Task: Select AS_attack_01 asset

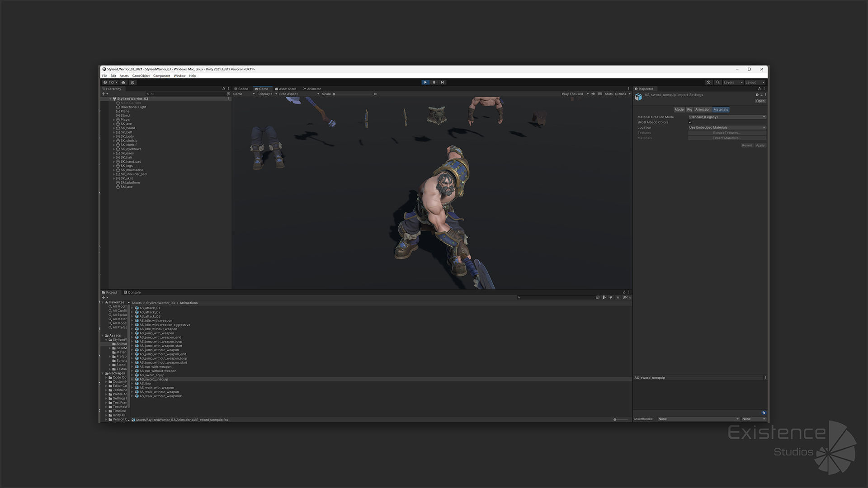Action: click(150, 308)
